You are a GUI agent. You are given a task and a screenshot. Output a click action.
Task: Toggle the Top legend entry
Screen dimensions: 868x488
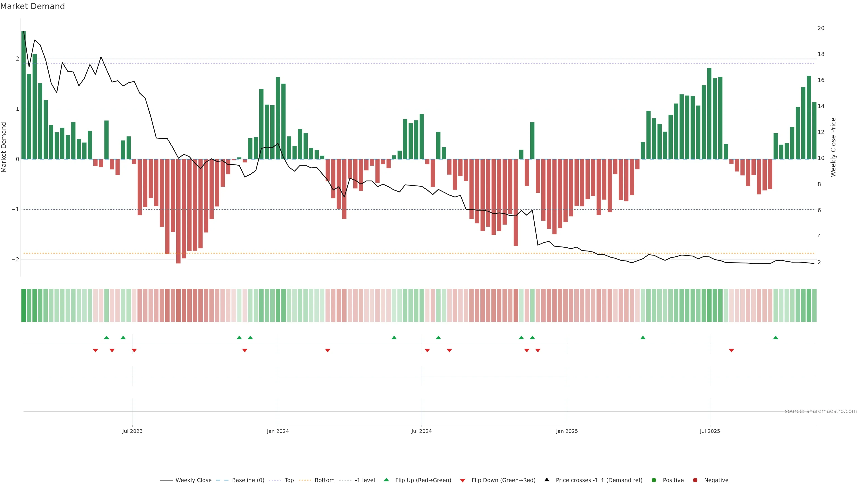pos(289,480)
